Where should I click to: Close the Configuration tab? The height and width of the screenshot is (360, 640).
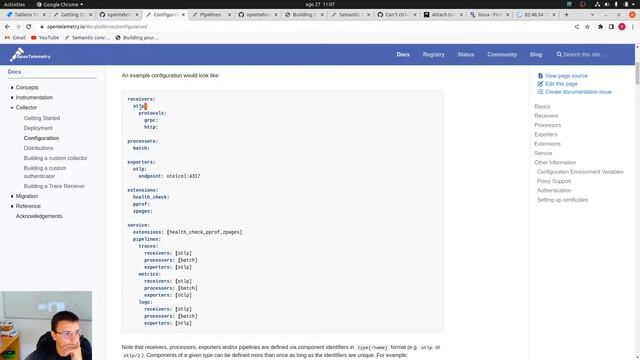point(183,14)
